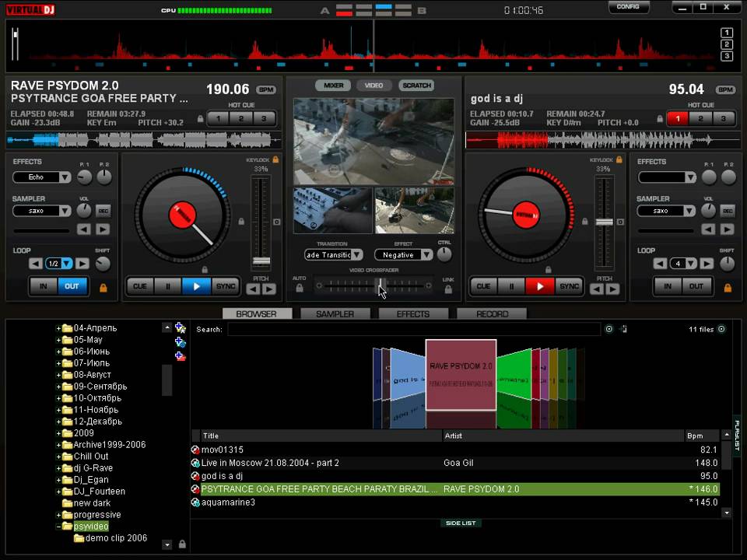Image resolution: width=747 pixels, height=560 pixels.
Task: Toggle left deck loop lock padlock
Action: click(103, 288)
